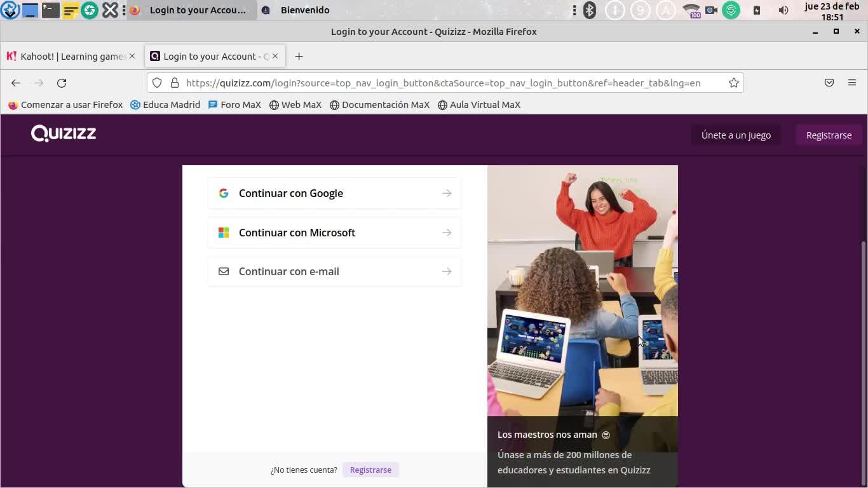Screen dimensions: 868x488
Task: Open the Pocket save button
Action: click(829, 83)
